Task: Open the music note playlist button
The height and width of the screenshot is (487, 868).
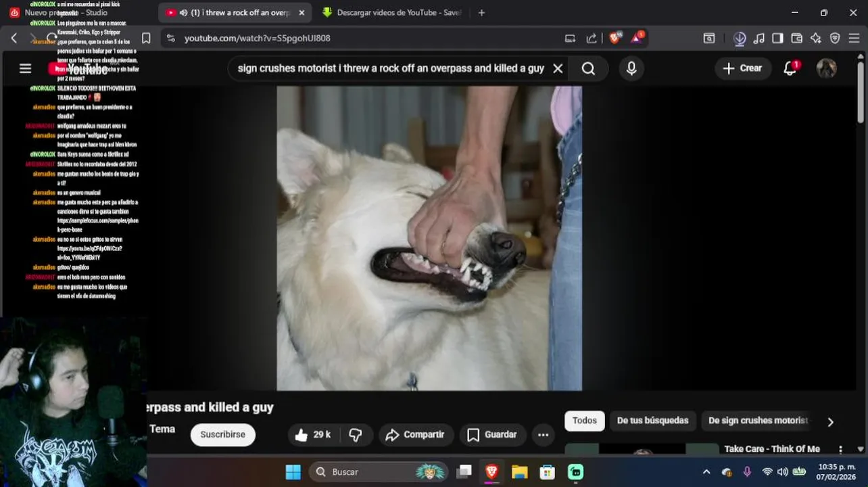Action: pyautogui.click(x=758, y=39)
